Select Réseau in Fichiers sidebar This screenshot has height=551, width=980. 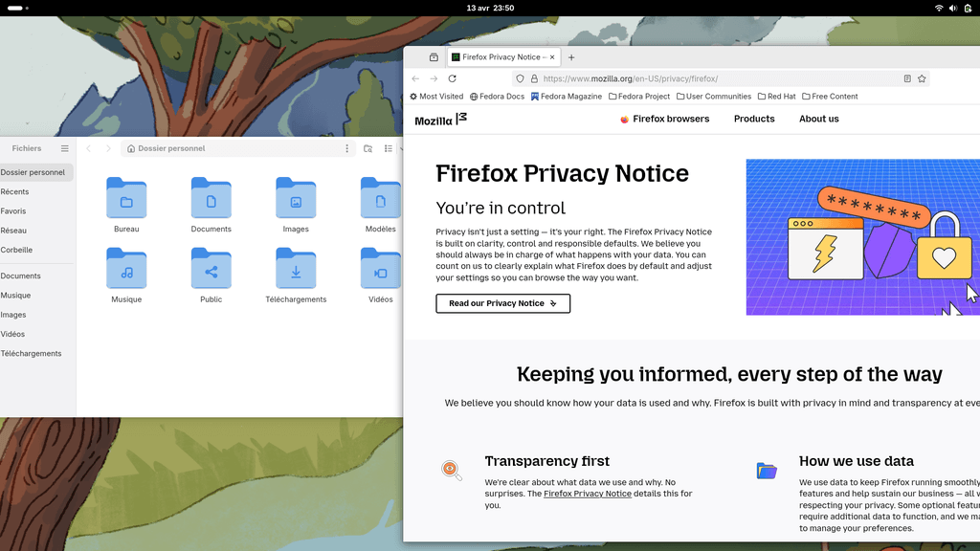pyautogui.click(x=36, y=231)
